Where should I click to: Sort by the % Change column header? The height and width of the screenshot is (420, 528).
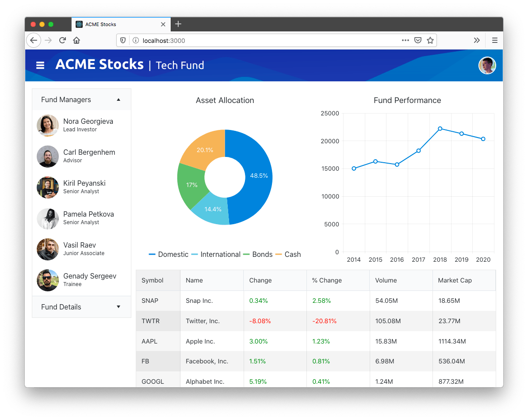tap(338, 280)
